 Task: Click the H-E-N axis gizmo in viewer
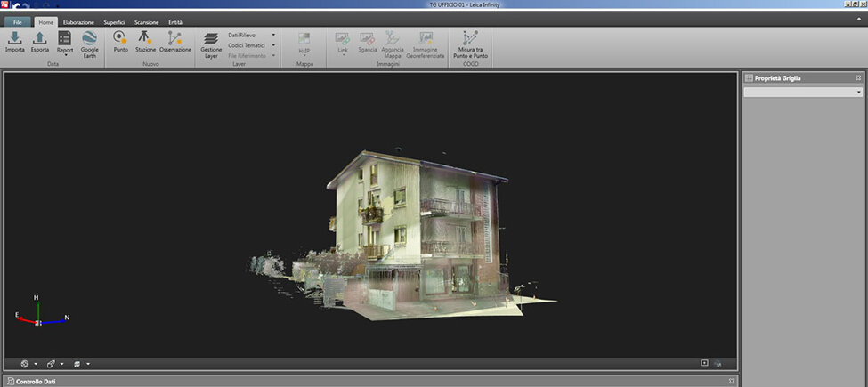[x=40, y=312]
